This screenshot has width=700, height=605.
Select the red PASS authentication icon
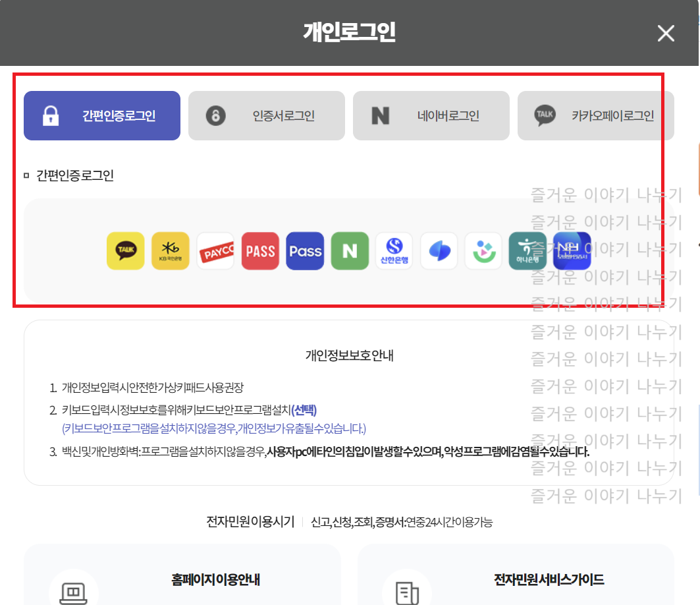260,250
